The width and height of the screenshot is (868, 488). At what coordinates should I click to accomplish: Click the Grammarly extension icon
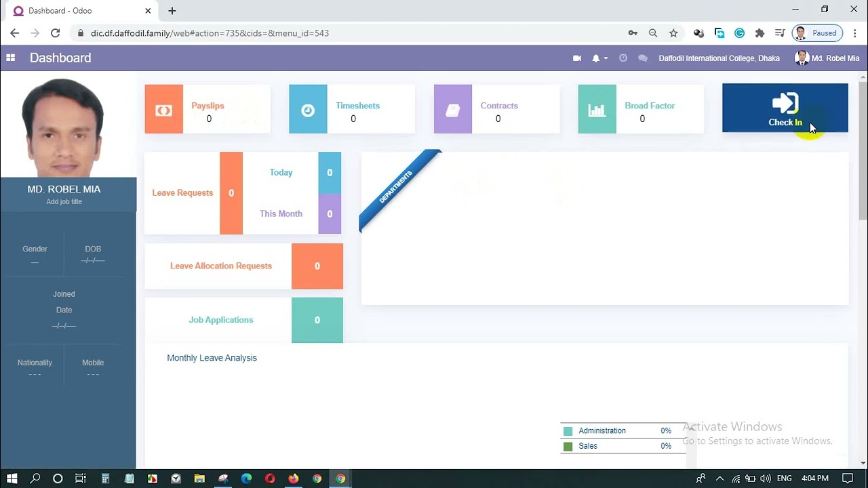coord(740,33)
